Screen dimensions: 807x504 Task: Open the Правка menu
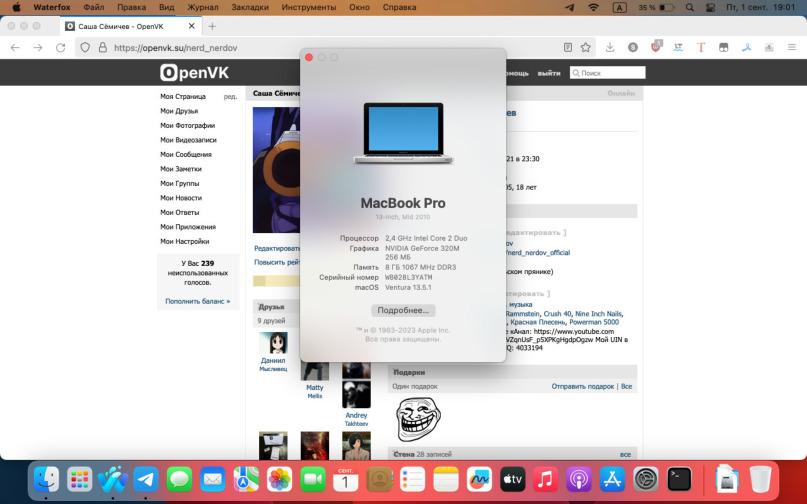[x=131, y=7]
